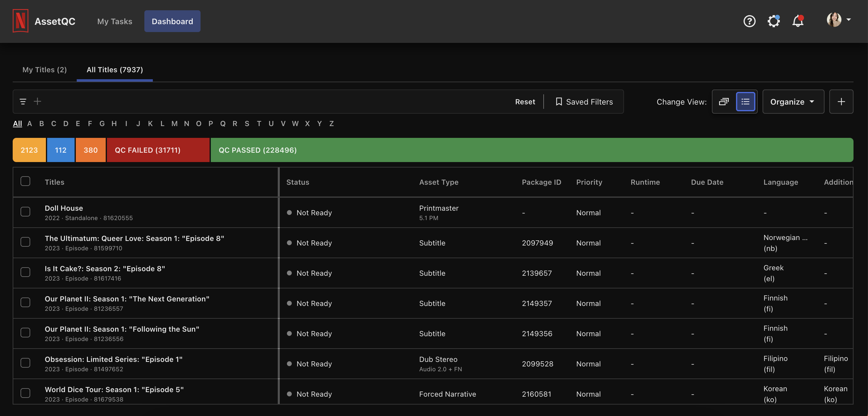
Task: Check the Doll House row checkbox
Action: pyautogui.click(x=25, y=212)
